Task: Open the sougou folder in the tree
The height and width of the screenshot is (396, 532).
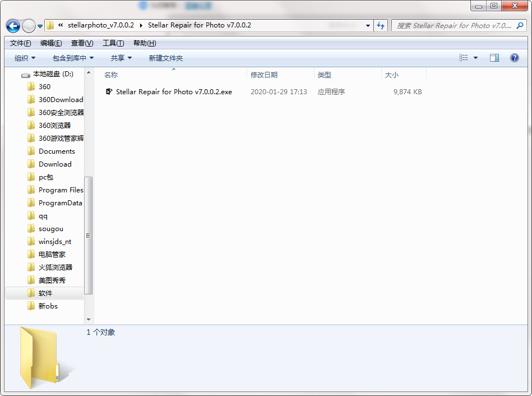Action: click(45, 228)
